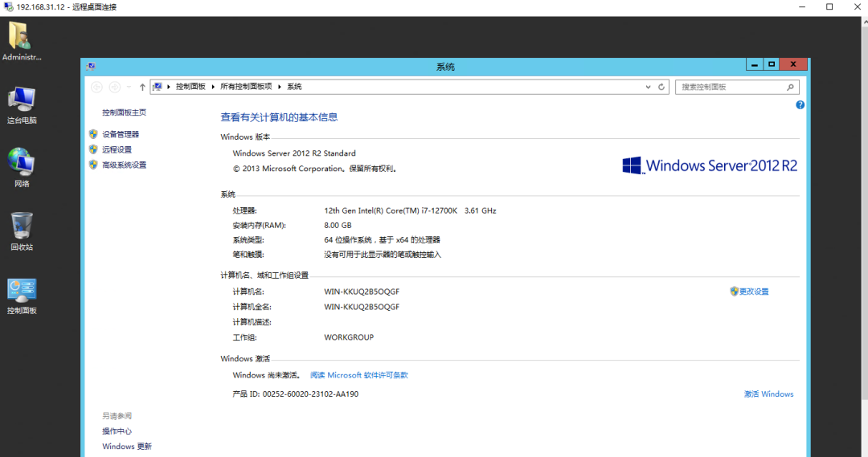
Task: Click 更改设置 link
Action: pos(754,292)
